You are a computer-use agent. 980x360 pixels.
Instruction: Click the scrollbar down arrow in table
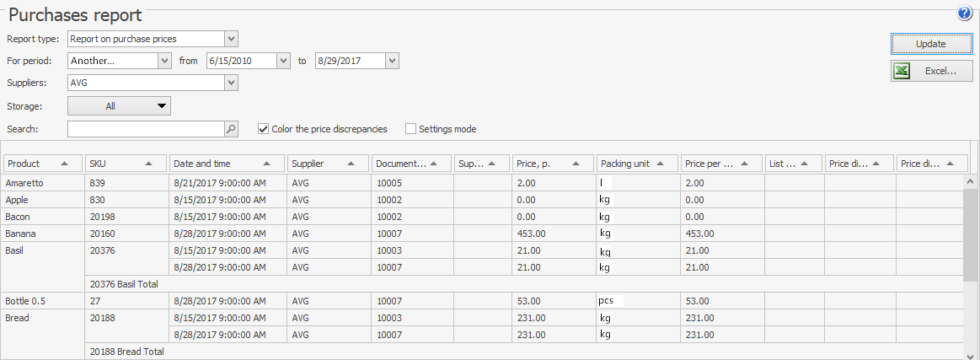[971, 354]
